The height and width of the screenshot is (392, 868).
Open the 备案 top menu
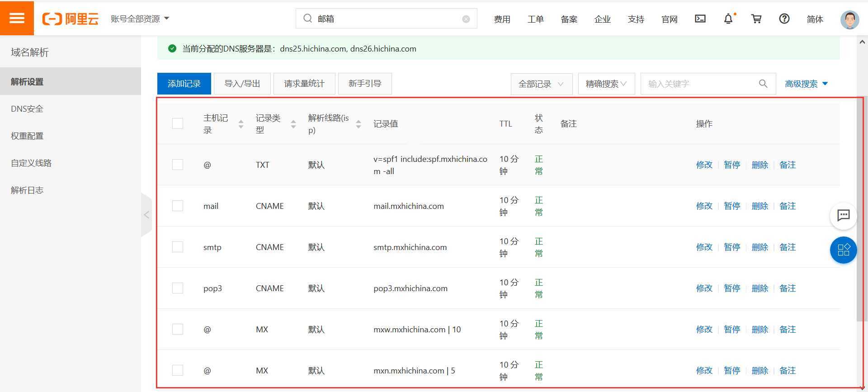[x=569, y=19]
